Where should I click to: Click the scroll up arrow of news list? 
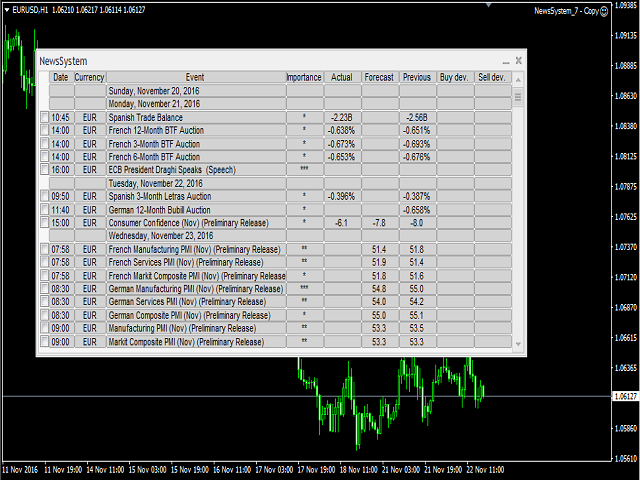(x=518, y=80)
